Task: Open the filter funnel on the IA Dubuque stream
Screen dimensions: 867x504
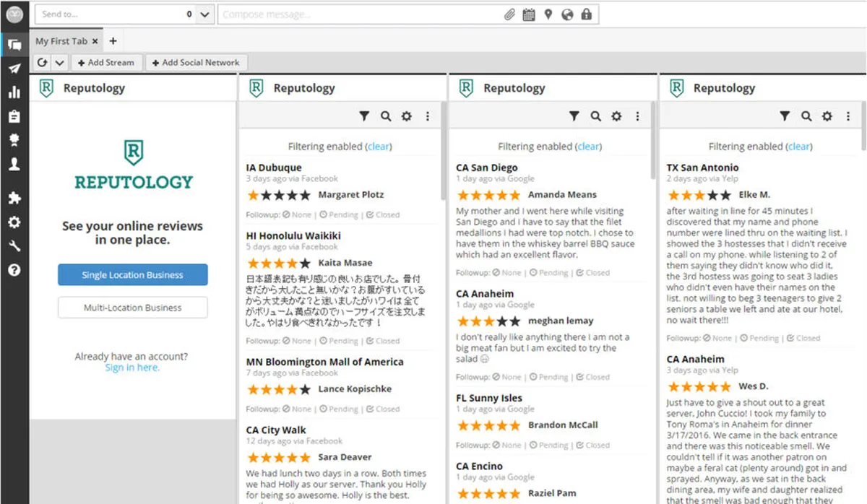Action: coord(365,116)
